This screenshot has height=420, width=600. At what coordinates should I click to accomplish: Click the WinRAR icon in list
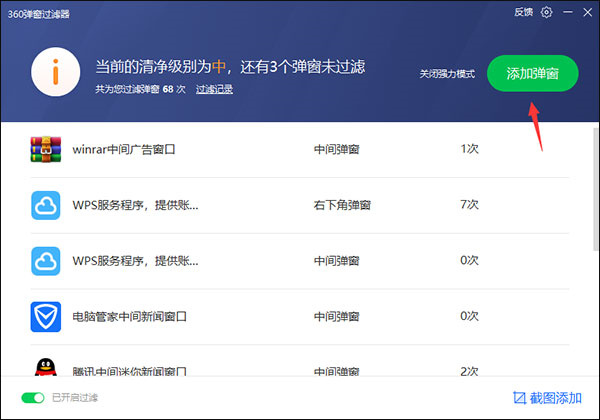coord(46,149)
